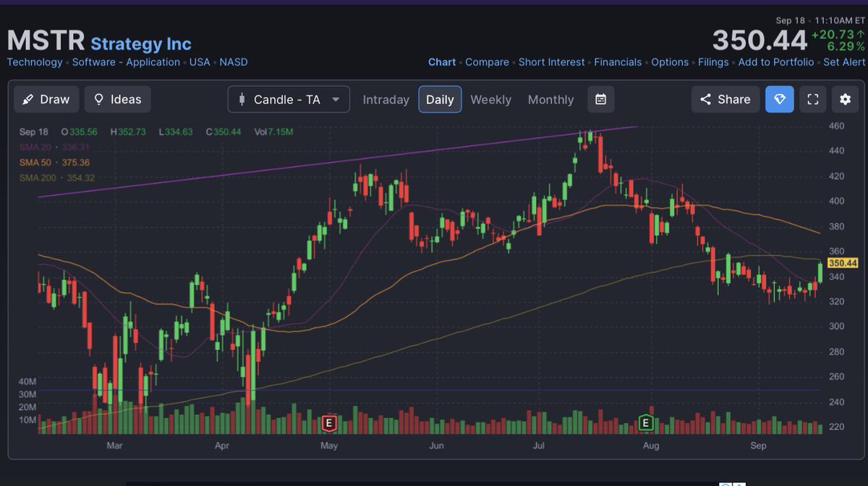Click the Technology sector link
Image resolution: width=868 pixels, height=486 pixels.
(x=35, y=62)
